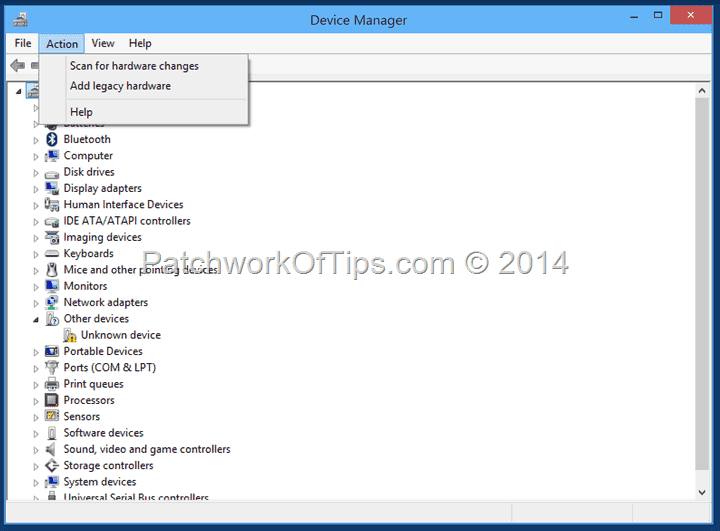
Task: Click the Processors chip icon
Action: [52, 400]
